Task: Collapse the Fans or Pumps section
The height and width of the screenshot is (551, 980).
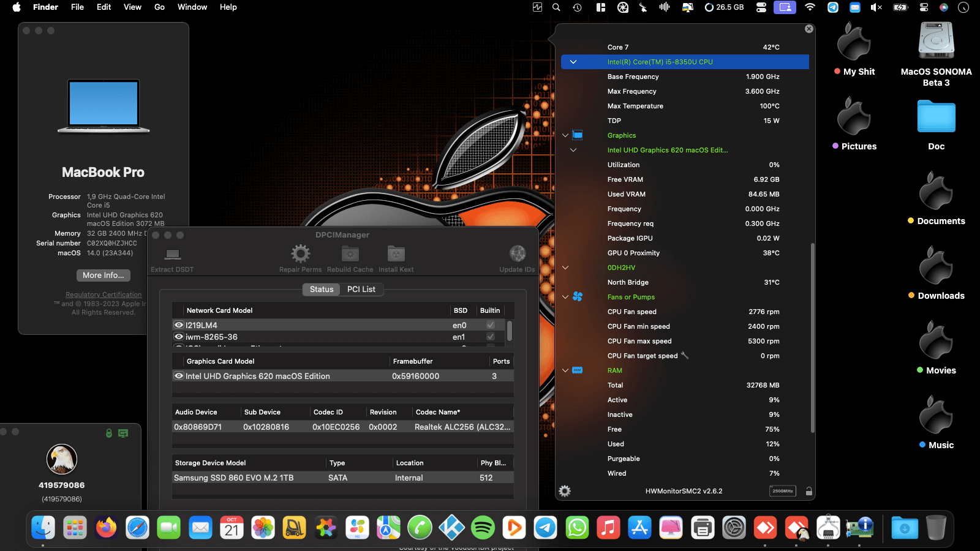Action: tap(565, 297)
